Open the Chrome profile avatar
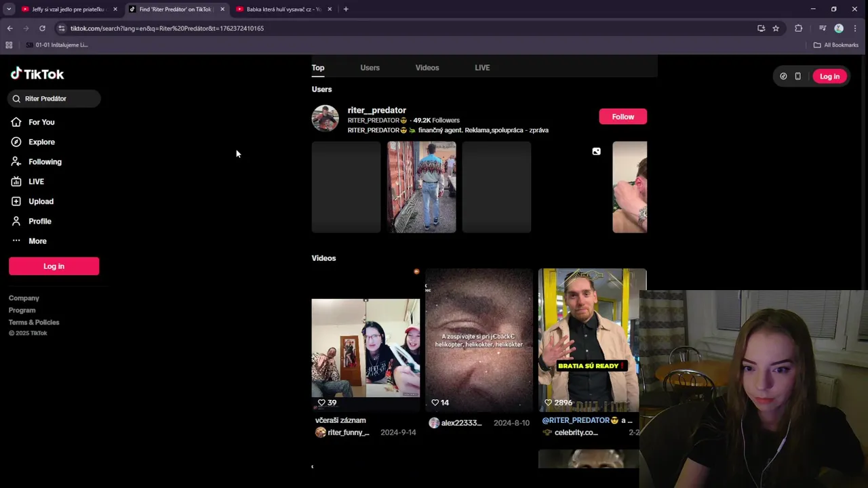This screenshot has height=488, width=868. (x=839, y=28)
